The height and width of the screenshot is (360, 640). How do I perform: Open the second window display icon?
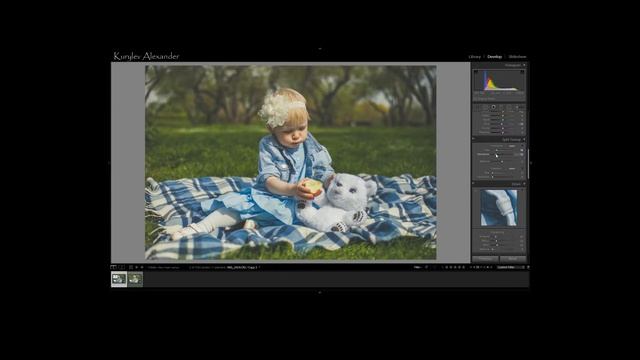(x=121, y=267)
